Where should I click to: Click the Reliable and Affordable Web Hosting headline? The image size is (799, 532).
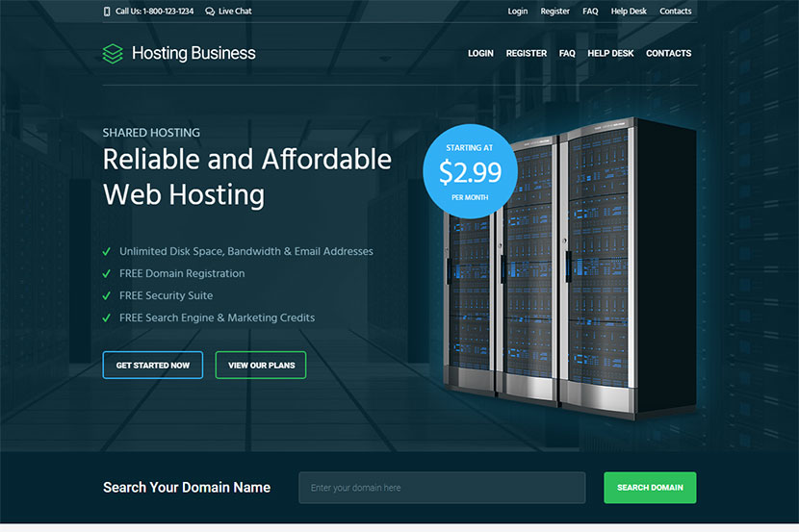click(x=247, y=177)
